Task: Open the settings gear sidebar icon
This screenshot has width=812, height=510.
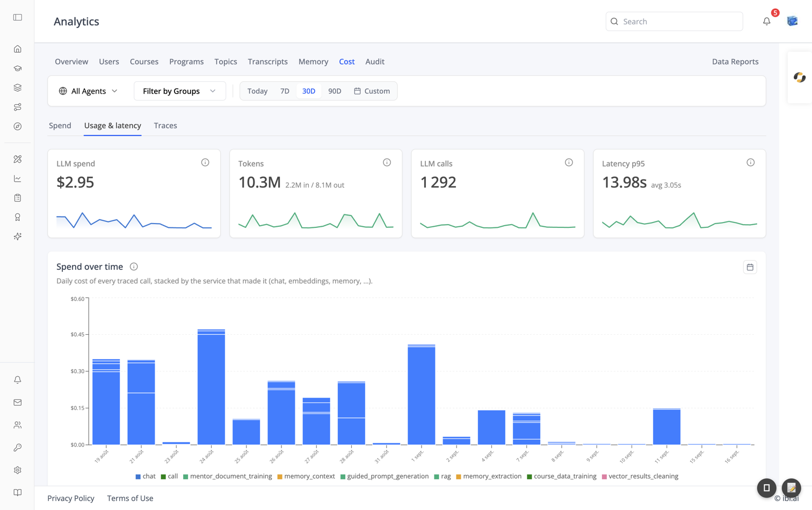Action: 18,470
